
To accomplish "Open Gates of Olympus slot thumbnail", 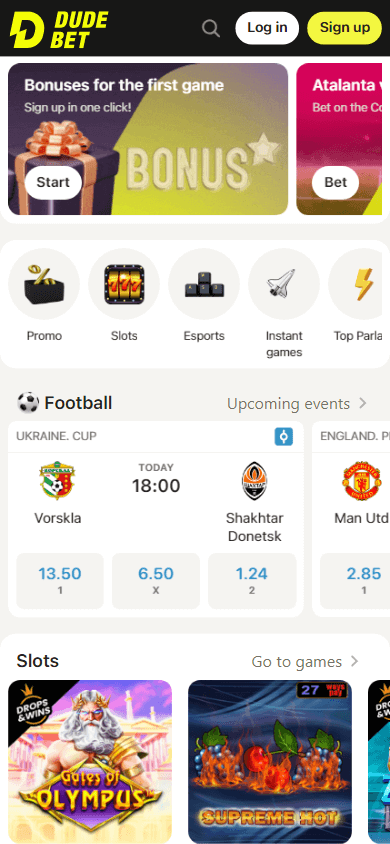I will [x=90, y=762].
